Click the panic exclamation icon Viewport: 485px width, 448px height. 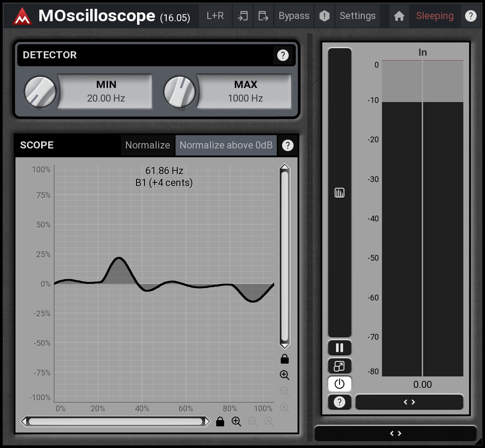click(324, 16)
